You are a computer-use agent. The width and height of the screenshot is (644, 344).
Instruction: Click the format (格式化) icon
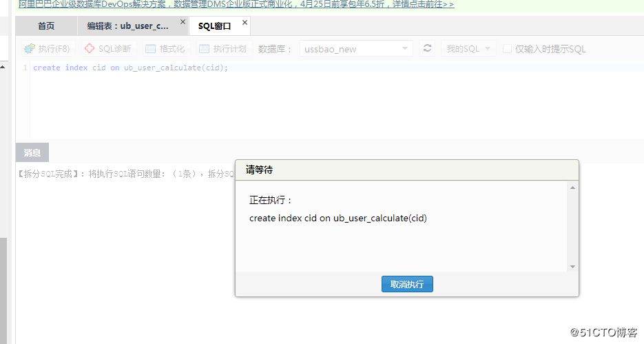click(151, 49)
